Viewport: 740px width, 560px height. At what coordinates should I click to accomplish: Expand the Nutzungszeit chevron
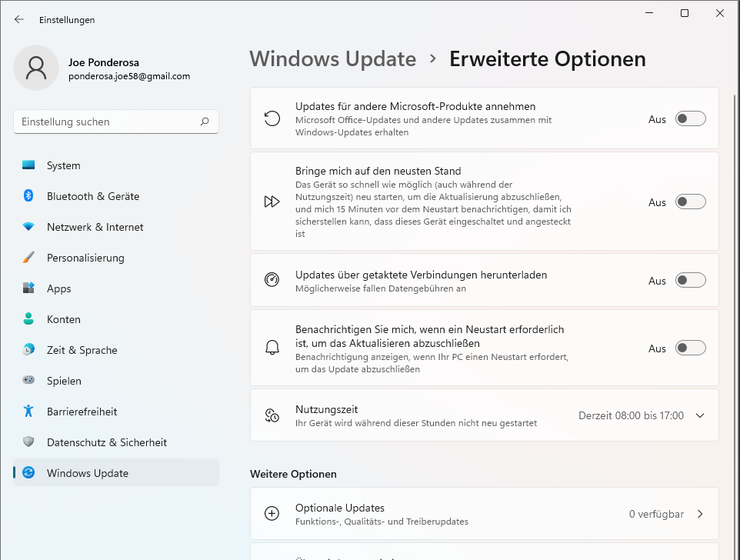point(700,415)
